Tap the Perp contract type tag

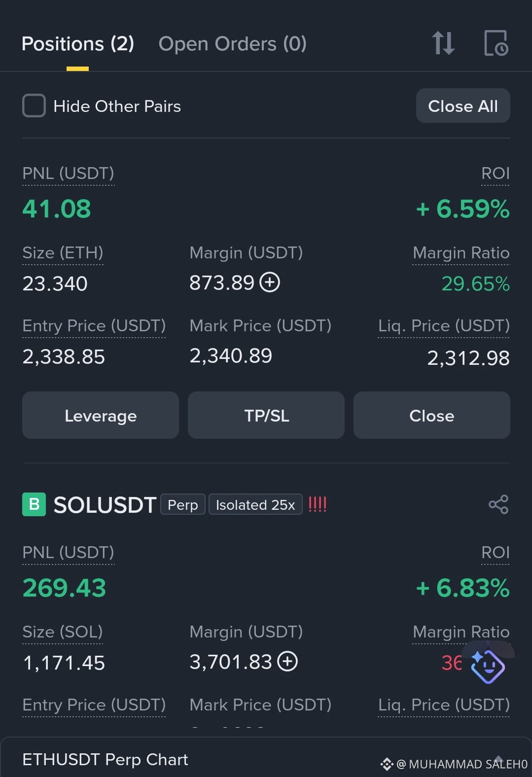point(183,504)
